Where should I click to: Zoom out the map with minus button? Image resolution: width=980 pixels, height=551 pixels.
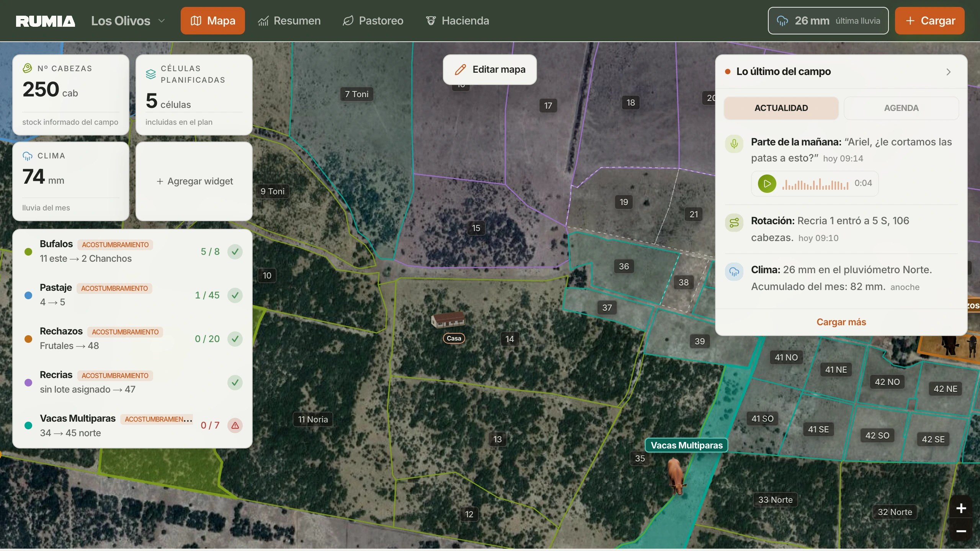pos(961,531)
